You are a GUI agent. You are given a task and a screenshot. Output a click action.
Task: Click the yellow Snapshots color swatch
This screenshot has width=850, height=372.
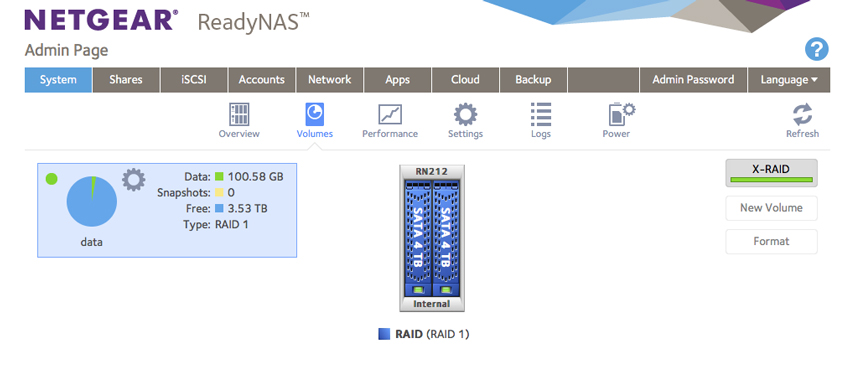point(219,192)
